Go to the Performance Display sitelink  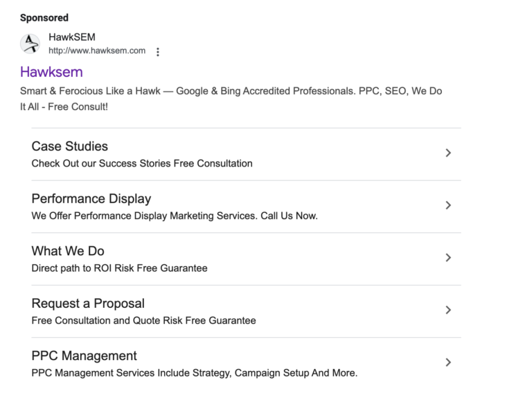point(91,199)
